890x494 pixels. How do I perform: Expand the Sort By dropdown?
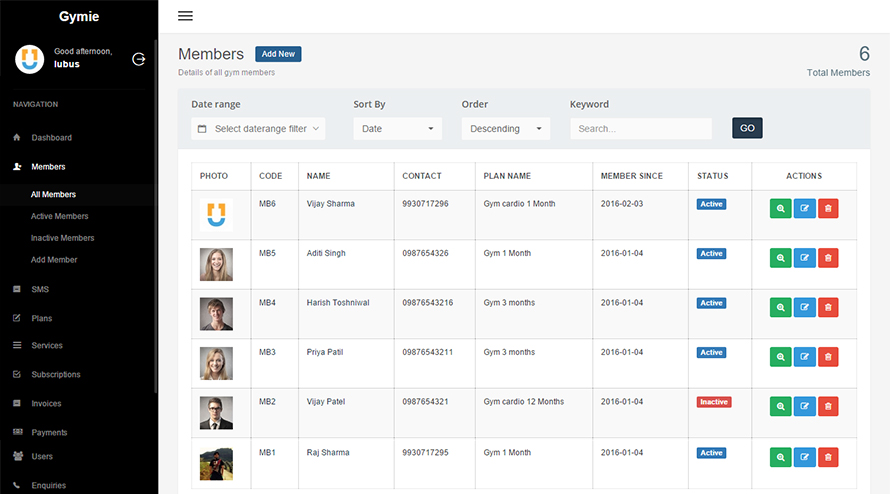(x=397, y=129)
